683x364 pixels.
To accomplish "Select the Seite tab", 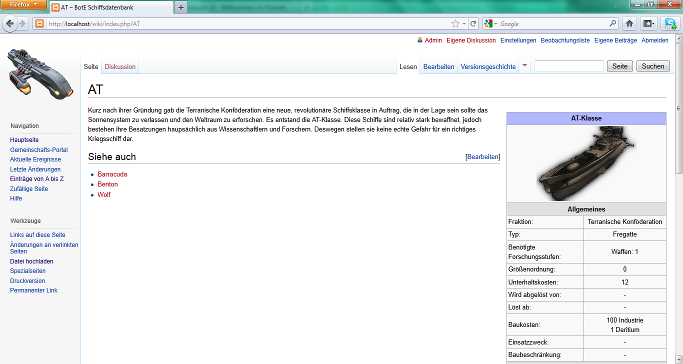I will pyautogui.click(x=91, y=67).
